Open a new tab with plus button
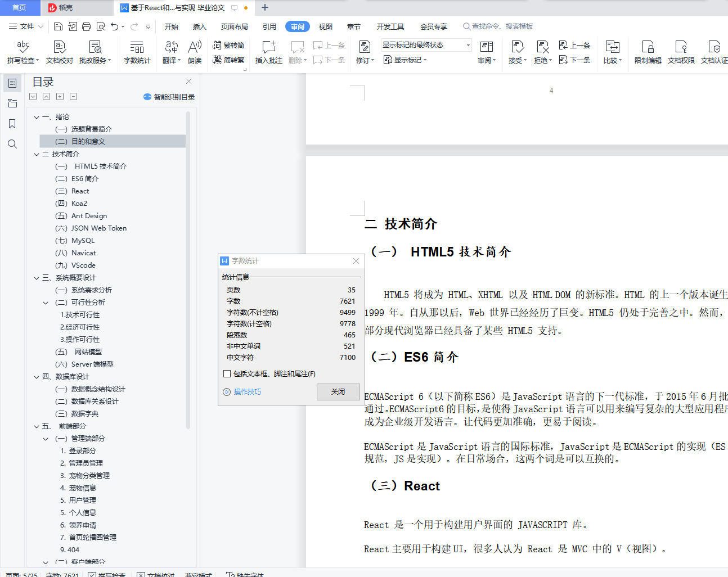The height and width of the screenshot is (577, 728). click(265, 7)
